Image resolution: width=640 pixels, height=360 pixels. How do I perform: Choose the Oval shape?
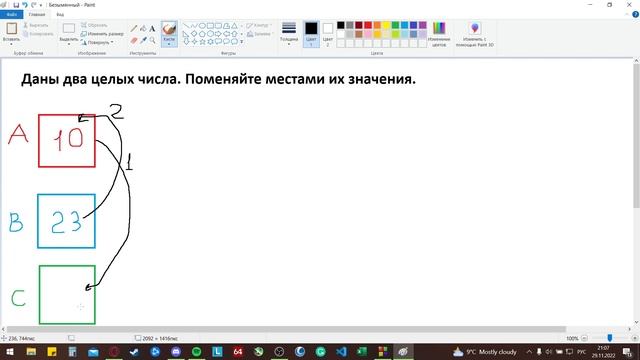202,26
